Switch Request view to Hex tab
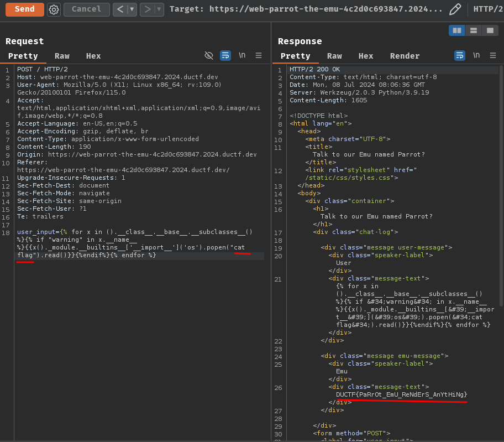 click(x=93, y=56)
